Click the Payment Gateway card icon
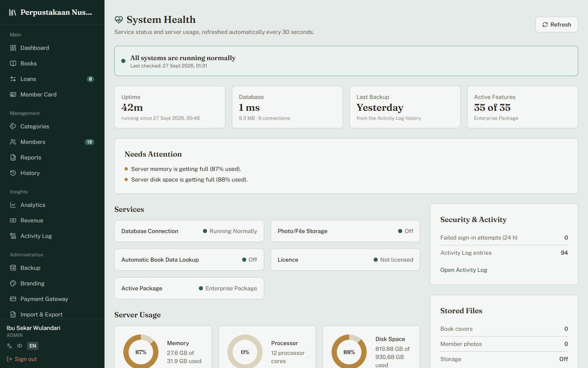Viewport: 588px width, 368px height. pos(13,299)
